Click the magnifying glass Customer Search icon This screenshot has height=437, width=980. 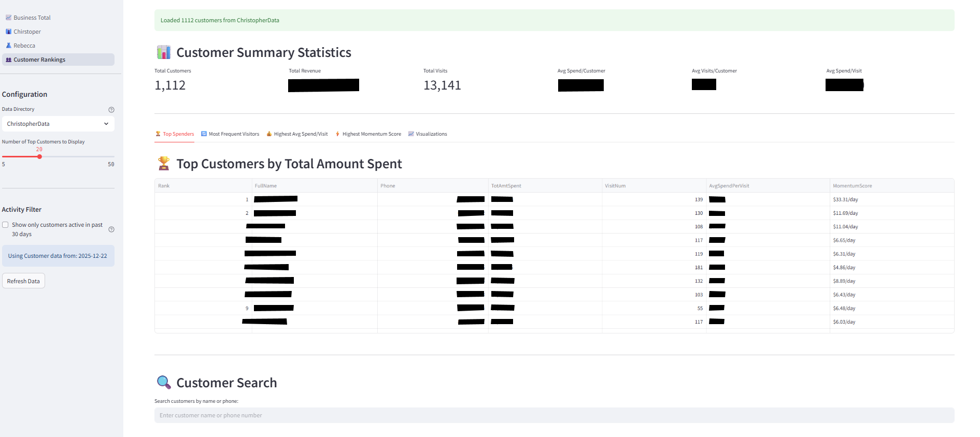point(164,383)
